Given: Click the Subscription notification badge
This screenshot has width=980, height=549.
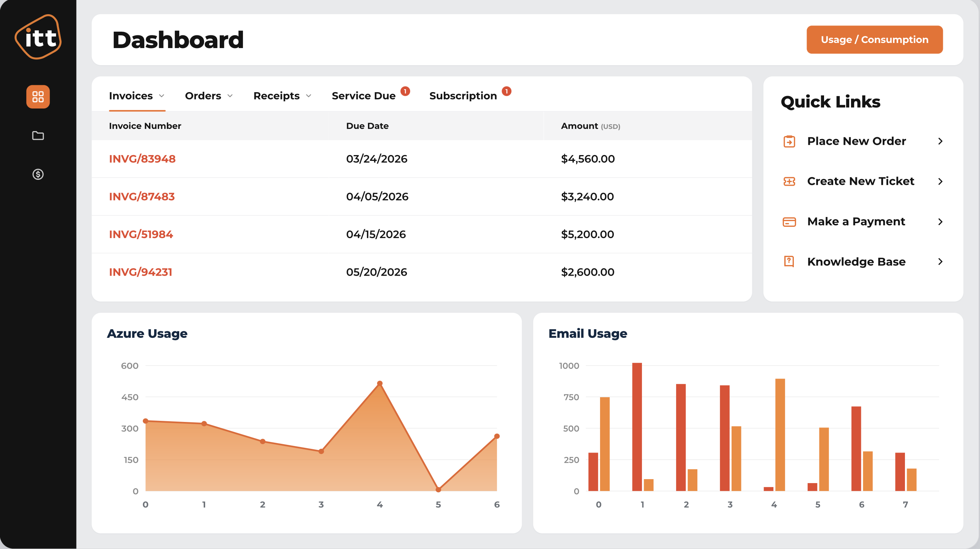Looking at the screenshot, I should coord(506,91).
